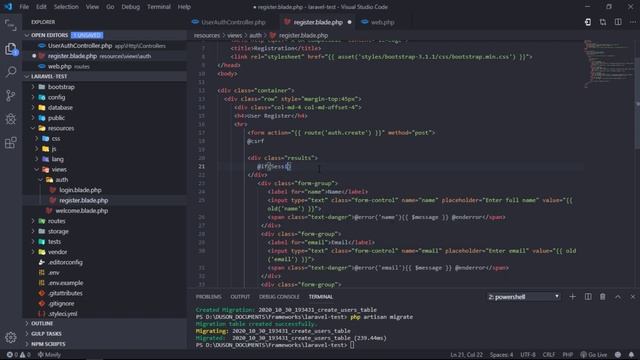Kill terminal with trash icon
Image resolution: width=640 pixels, height=360 pixels.
coord(602,297)
